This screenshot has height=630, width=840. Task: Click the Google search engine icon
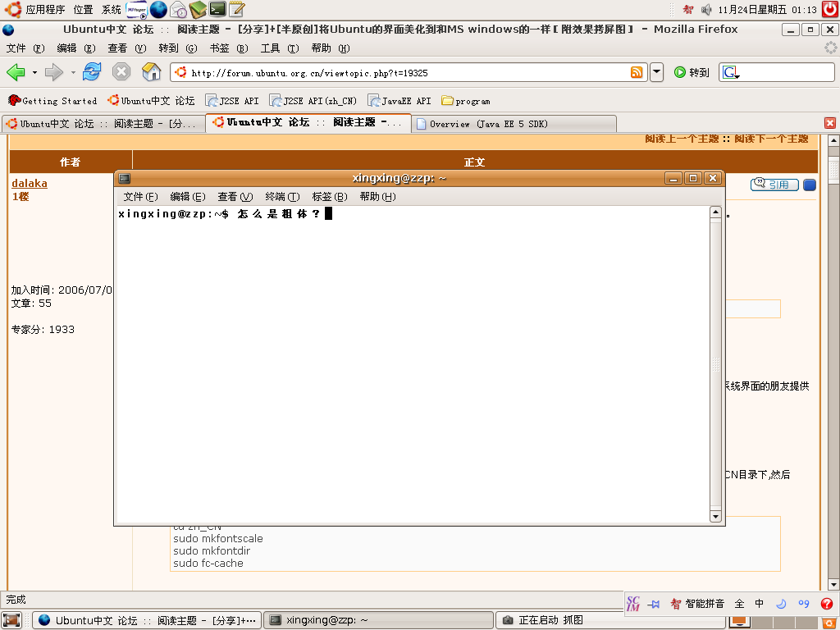coord(731,72)
